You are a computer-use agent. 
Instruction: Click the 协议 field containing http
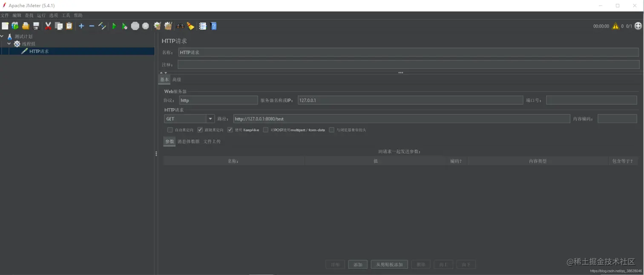pyautogui.click(x=218, y=100)
